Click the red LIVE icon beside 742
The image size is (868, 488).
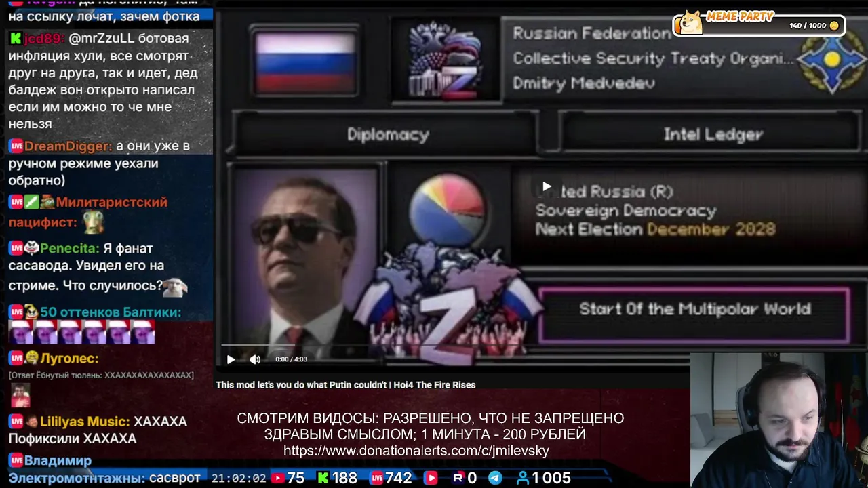coord(377,478)
